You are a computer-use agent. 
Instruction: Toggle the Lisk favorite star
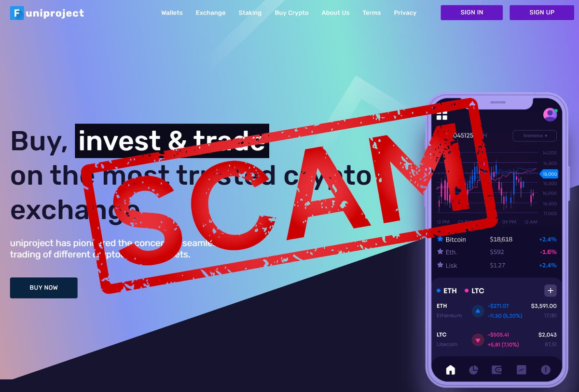pos(440,265)
